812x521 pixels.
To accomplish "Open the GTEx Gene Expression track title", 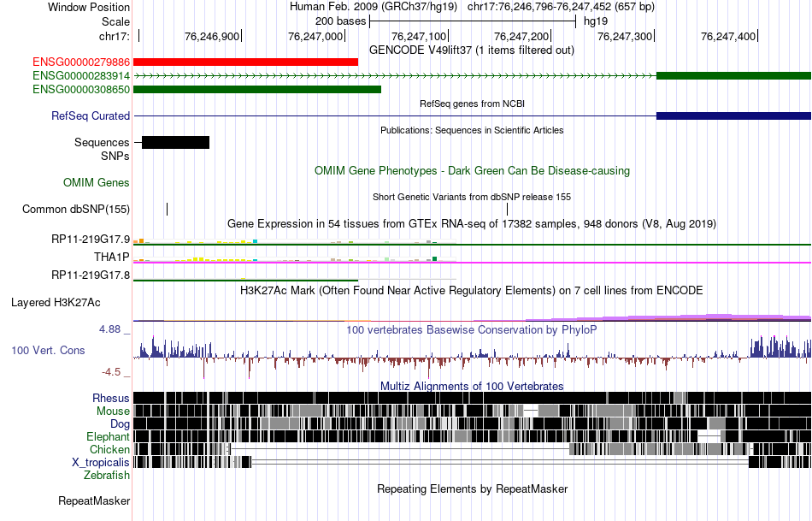I will [x=472, y=224].
